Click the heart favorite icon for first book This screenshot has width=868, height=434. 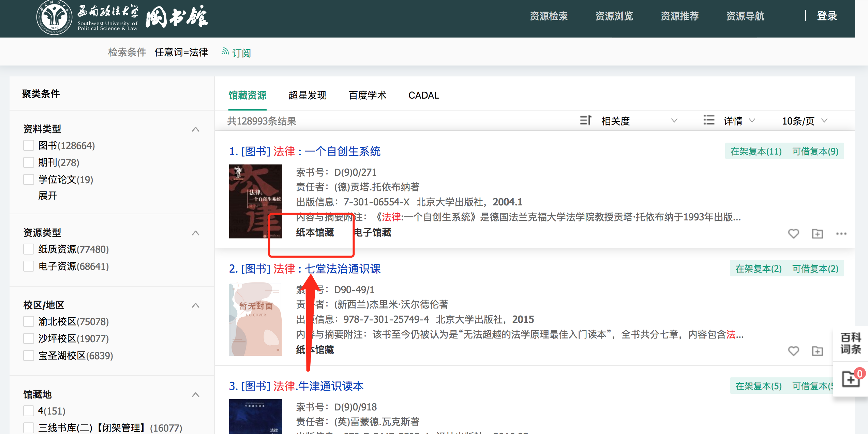(x=793, y=234)
